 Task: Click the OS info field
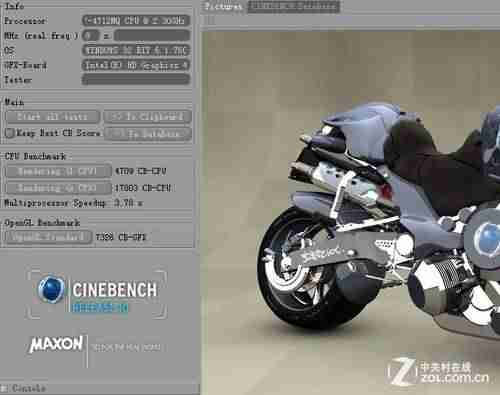pyautogui.click(x=136, y=50)
